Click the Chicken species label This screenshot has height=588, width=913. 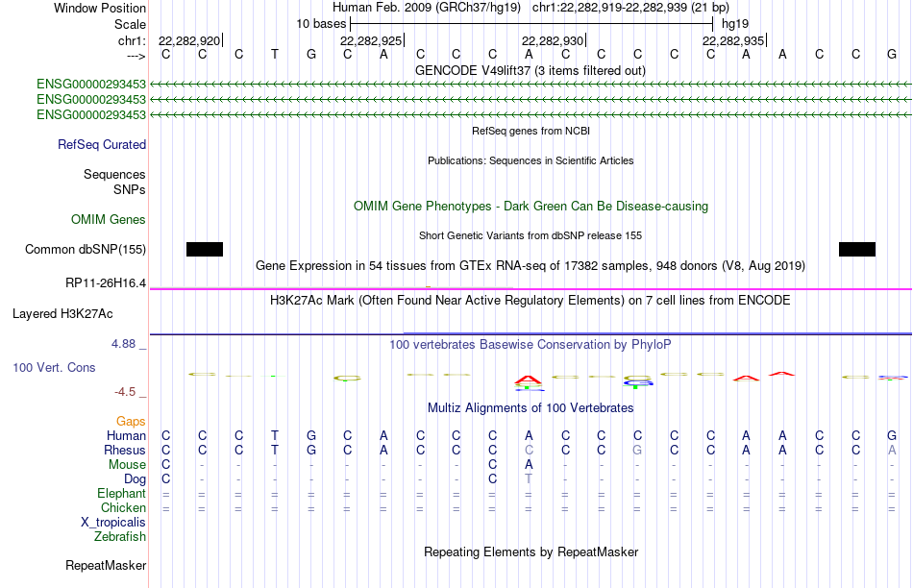123,507
